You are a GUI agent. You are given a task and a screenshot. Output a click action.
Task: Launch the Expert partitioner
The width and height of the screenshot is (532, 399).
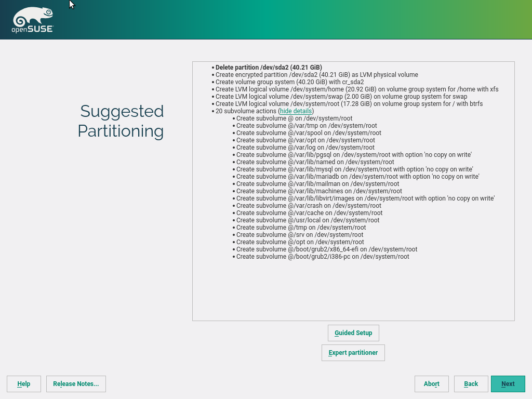click(353, 353)
